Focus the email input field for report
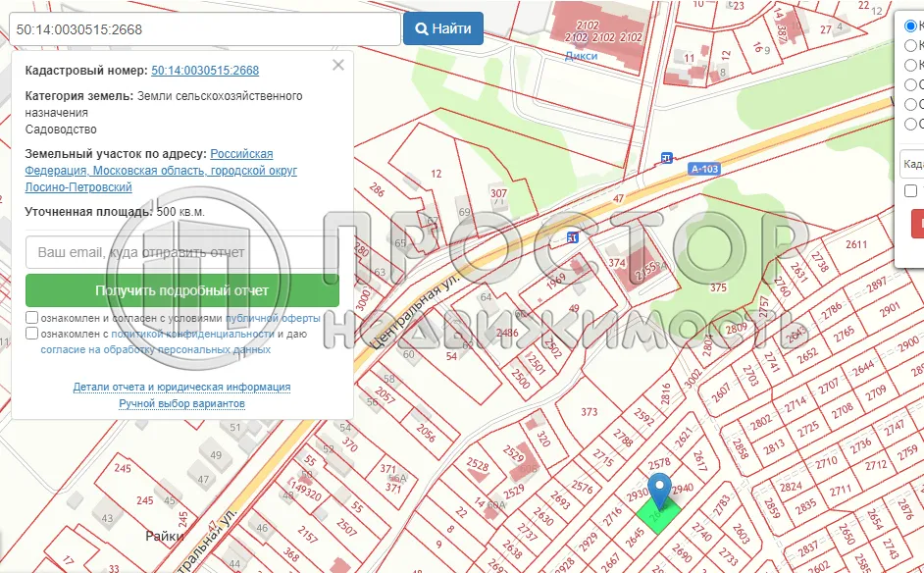The height and width of the screenshot is (573, 924). tap(182, 252)
